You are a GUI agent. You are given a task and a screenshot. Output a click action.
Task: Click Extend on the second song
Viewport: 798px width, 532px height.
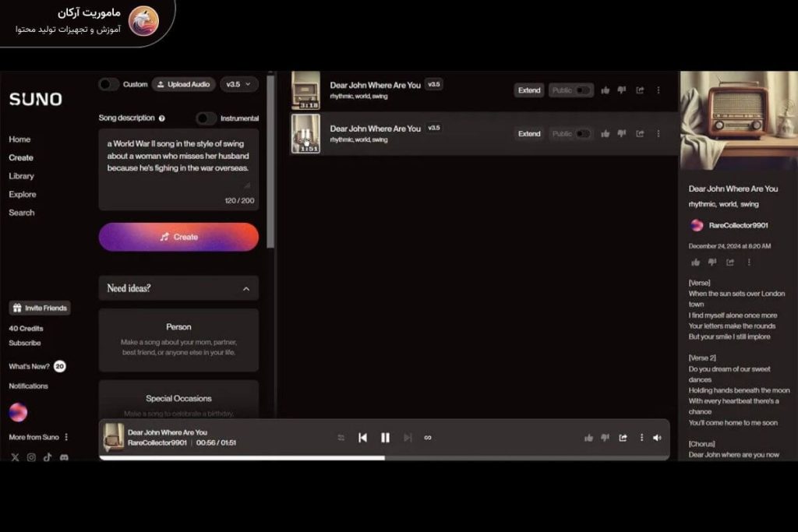[x=529, y=133]
